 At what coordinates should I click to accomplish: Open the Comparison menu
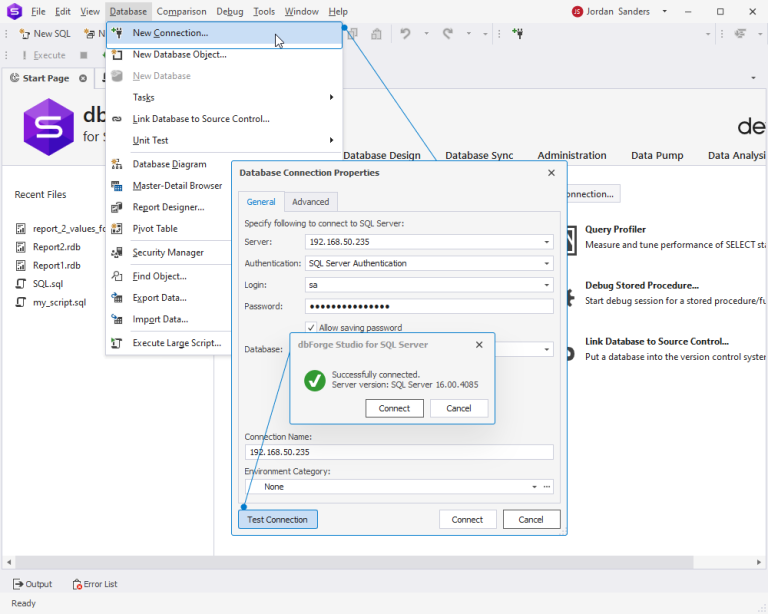(181, 11)
